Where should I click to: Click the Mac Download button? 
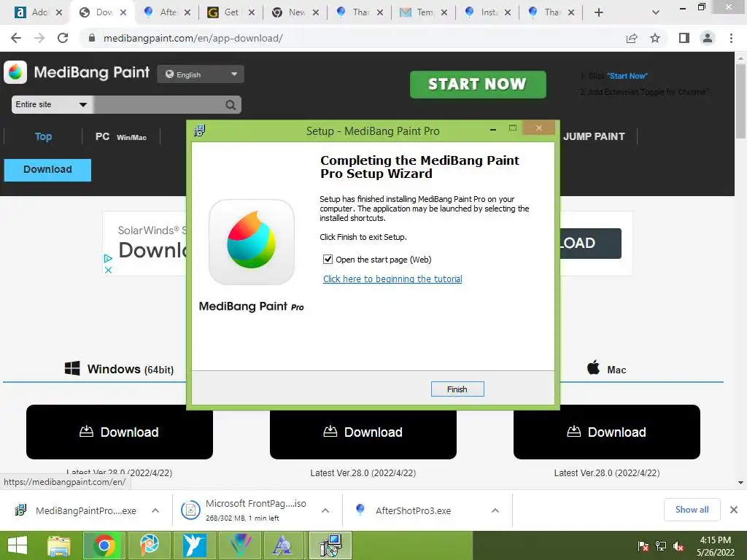[x=607, y=432]
